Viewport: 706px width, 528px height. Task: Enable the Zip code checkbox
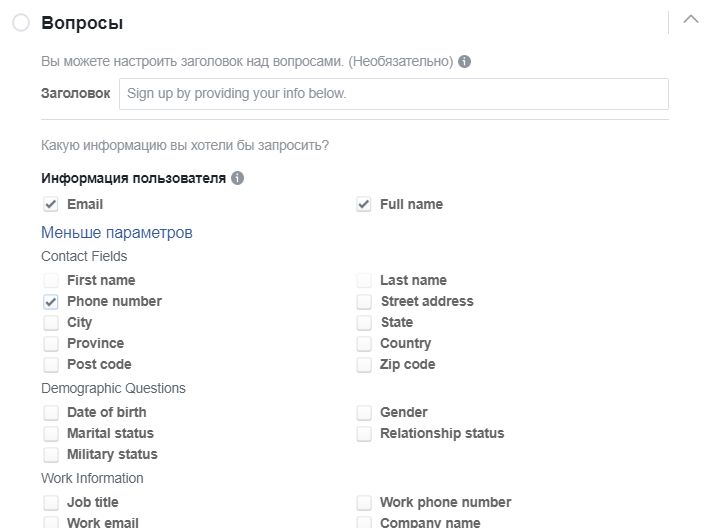point(364,365)
